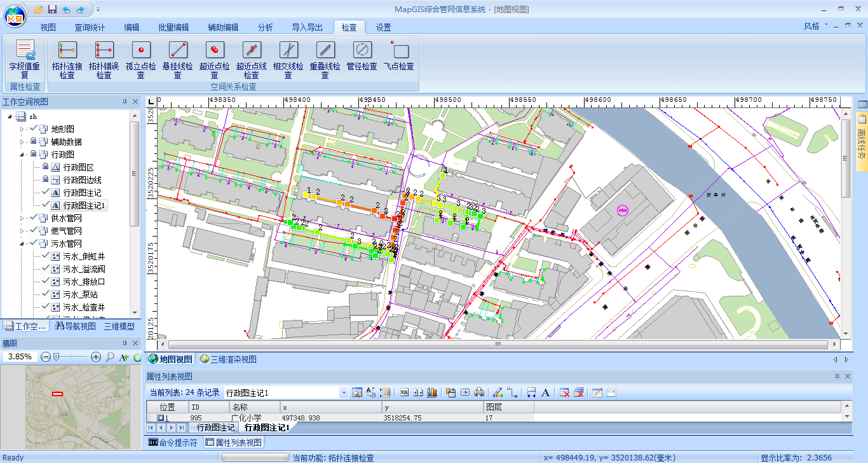Toggle visibility check of 地形图 layer
868x463 pixels.
(33, 128)
